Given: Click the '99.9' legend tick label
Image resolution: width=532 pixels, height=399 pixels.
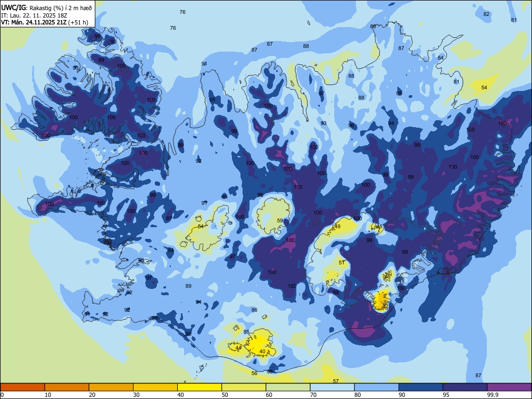Looking at the screenshot, I should point(493,395).
